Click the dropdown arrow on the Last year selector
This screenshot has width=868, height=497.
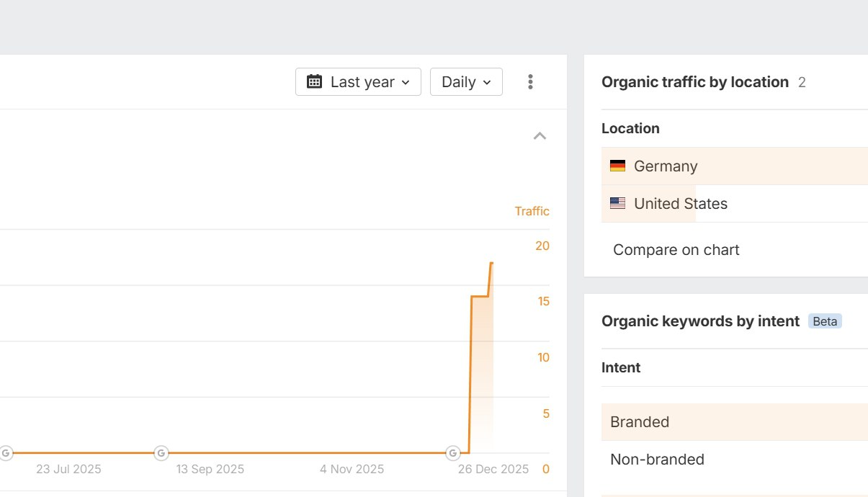click(x=406, y=82)
